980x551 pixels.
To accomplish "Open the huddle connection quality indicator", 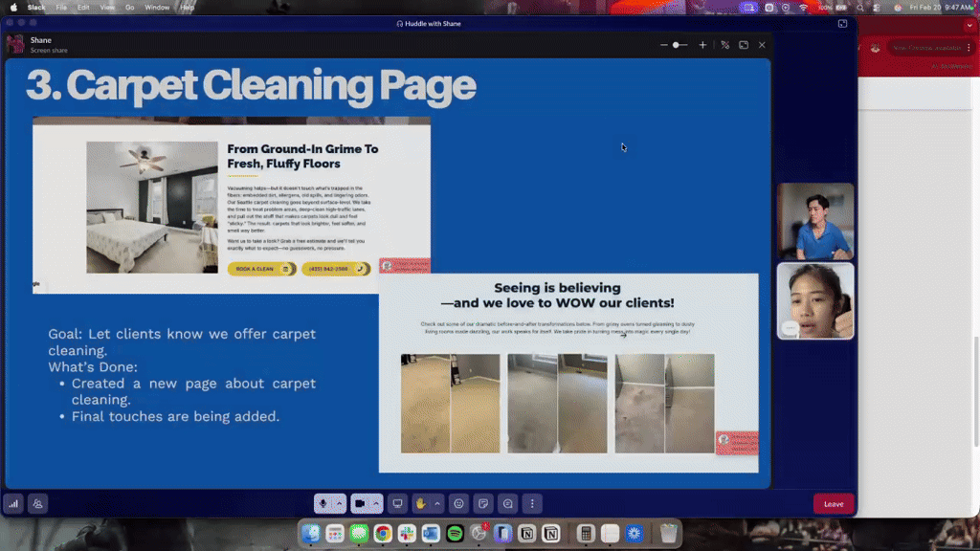I will tap(13, 503).
